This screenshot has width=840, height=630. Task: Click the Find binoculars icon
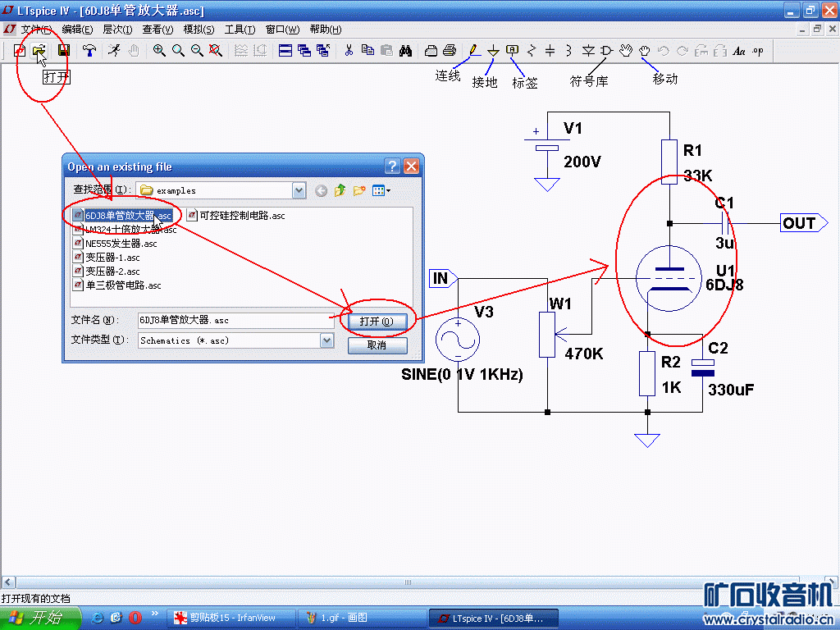pos(405,50)
